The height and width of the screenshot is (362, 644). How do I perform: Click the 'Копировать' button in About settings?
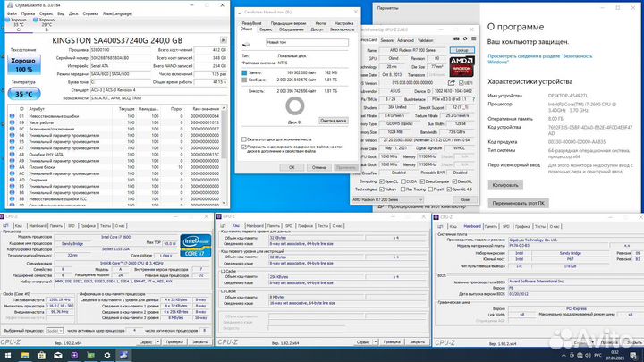pos(505,185)
